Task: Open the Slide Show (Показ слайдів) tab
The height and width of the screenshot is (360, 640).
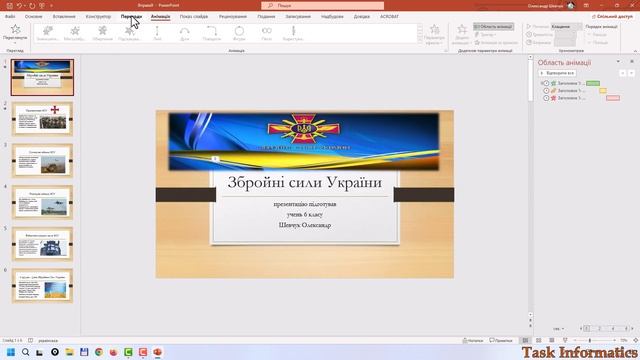Action: [x=194, y=17]
